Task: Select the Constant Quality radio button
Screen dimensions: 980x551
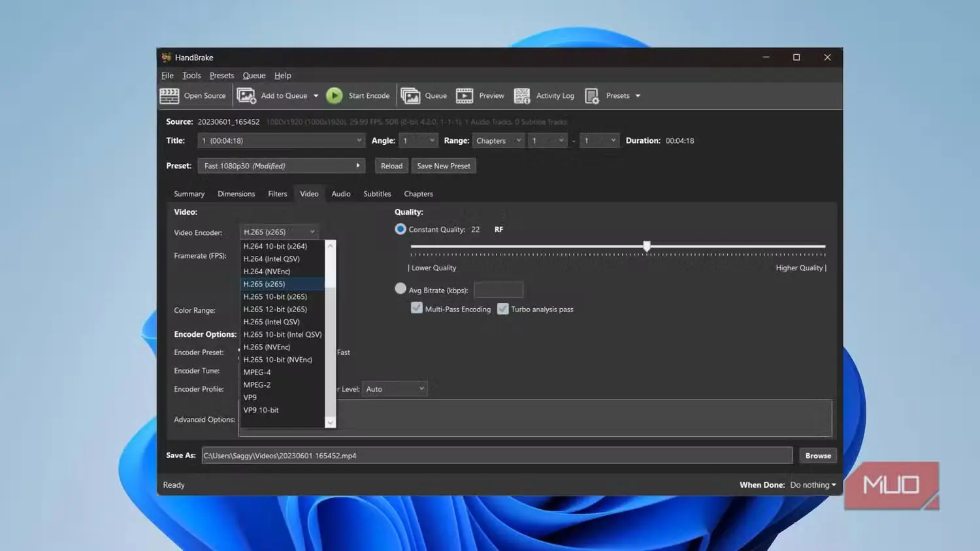Action: [x=400, y=229]
